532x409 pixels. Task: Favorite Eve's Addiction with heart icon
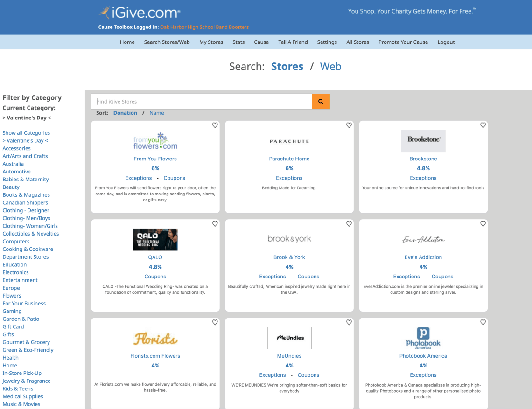(483, 224)
